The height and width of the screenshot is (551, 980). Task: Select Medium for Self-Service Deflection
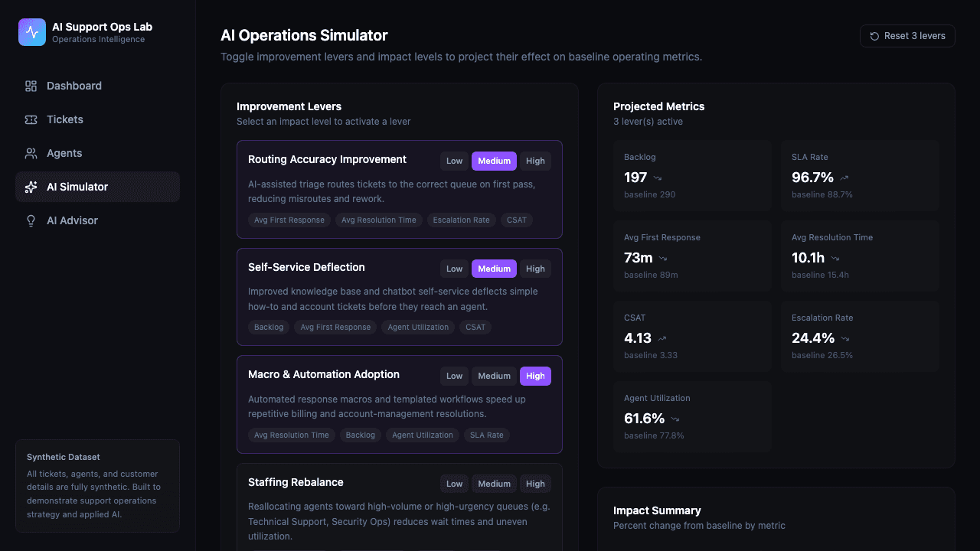(495, 269)
